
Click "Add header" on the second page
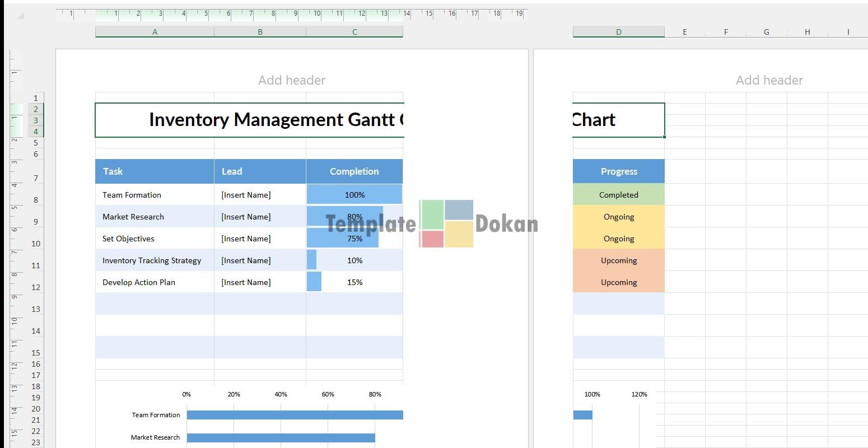coord(769,80)
